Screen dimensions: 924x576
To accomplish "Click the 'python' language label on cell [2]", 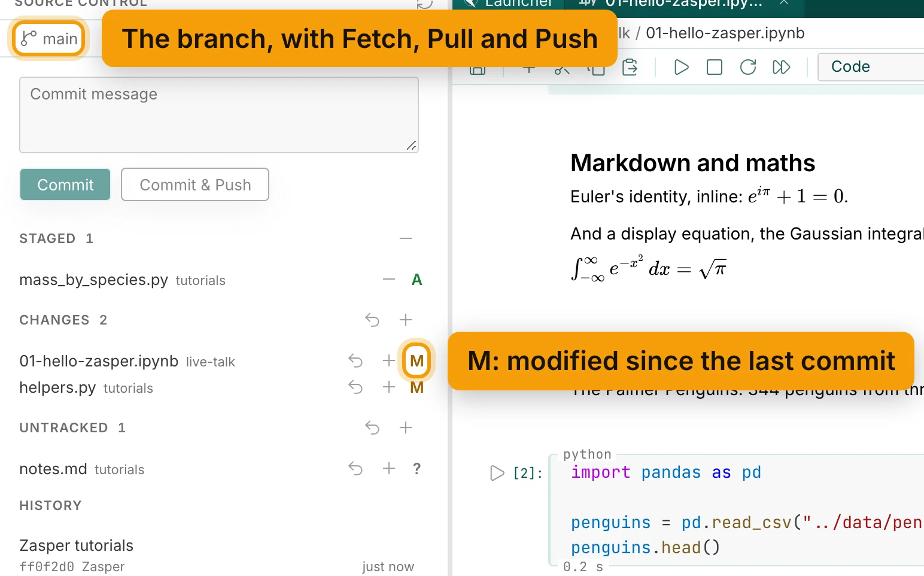I will 587,454.
